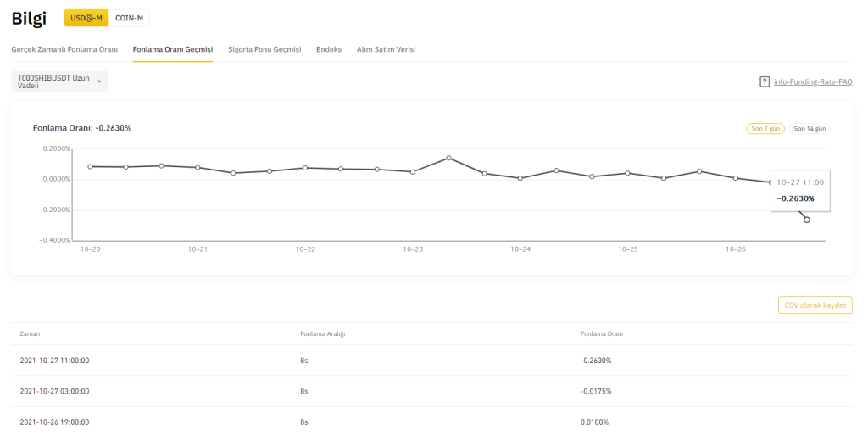Click the lowest final data point on the chart
868x436 pixels.
coord(806,220)
